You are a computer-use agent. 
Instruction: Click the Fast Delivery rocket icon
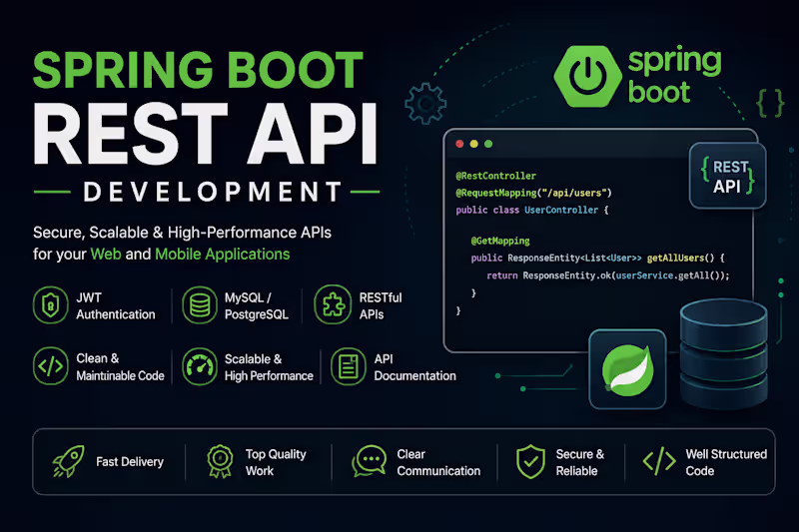pos(69,461)
